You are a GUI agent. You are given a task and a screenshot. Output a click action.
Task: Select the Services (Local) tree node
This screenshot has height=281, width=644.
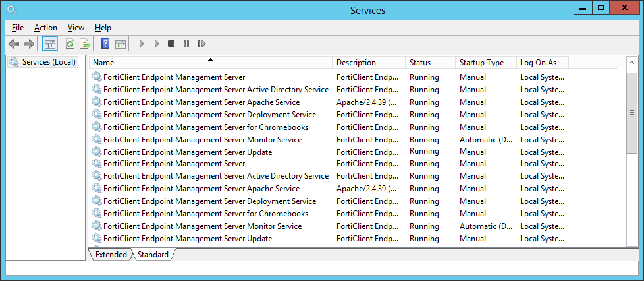pos(49,62)
